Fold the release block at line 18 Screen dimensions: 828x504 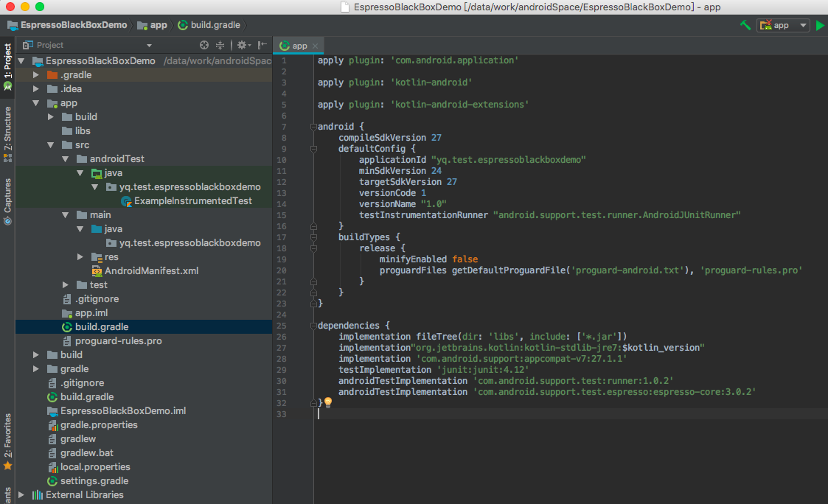pos(313,248)
